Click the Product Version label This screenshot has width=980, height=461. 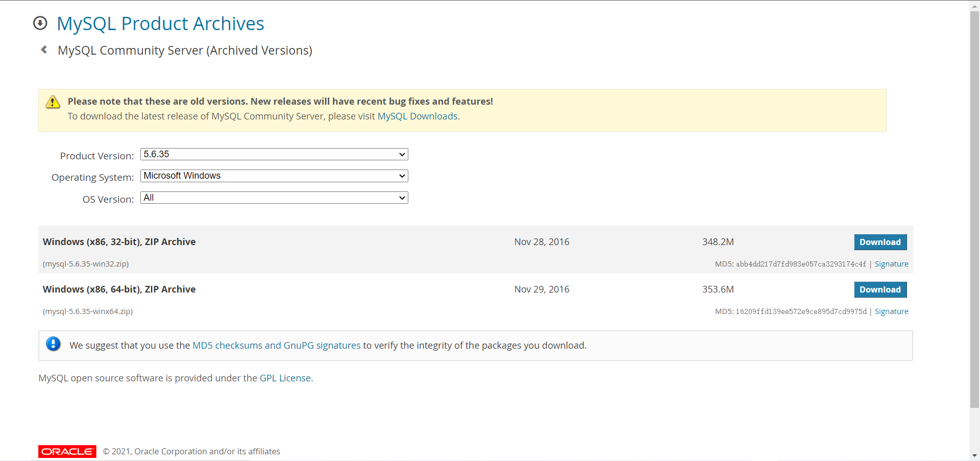tap(97, 156)
